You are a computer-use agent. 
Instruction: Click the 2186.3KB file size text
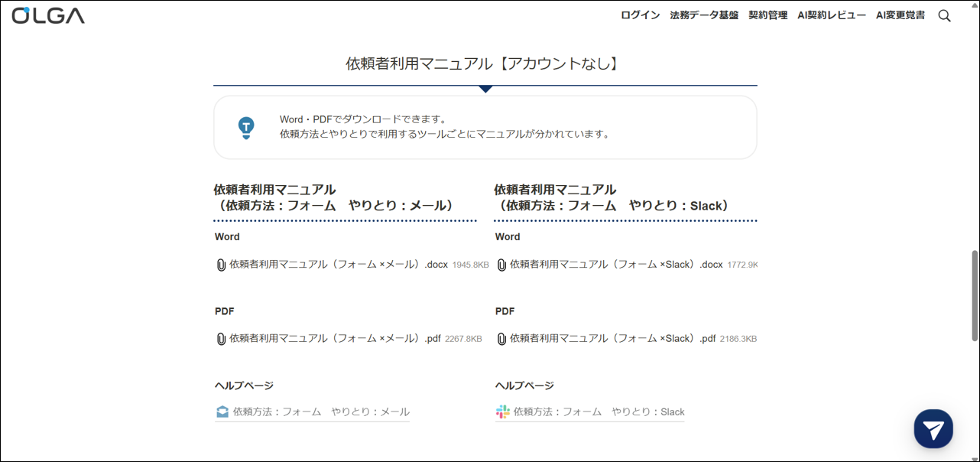[738, 340]
